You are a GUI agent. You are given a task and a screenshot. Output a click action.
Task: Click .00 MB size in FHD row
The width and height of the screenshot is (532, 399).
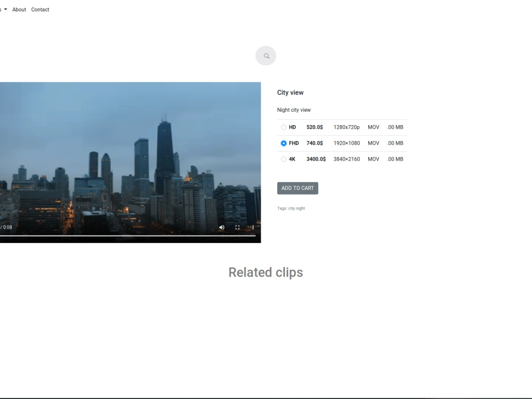click(395, 143)
